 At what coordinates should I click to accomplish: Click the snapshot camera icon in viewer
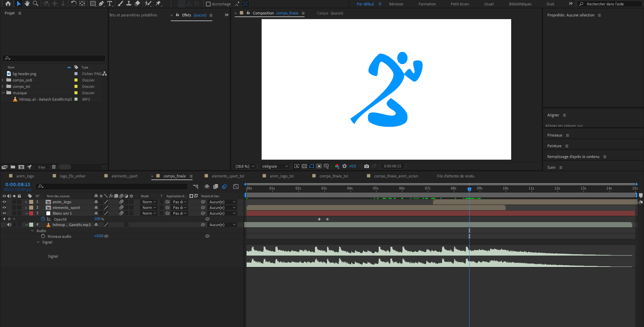click(367, 166)
